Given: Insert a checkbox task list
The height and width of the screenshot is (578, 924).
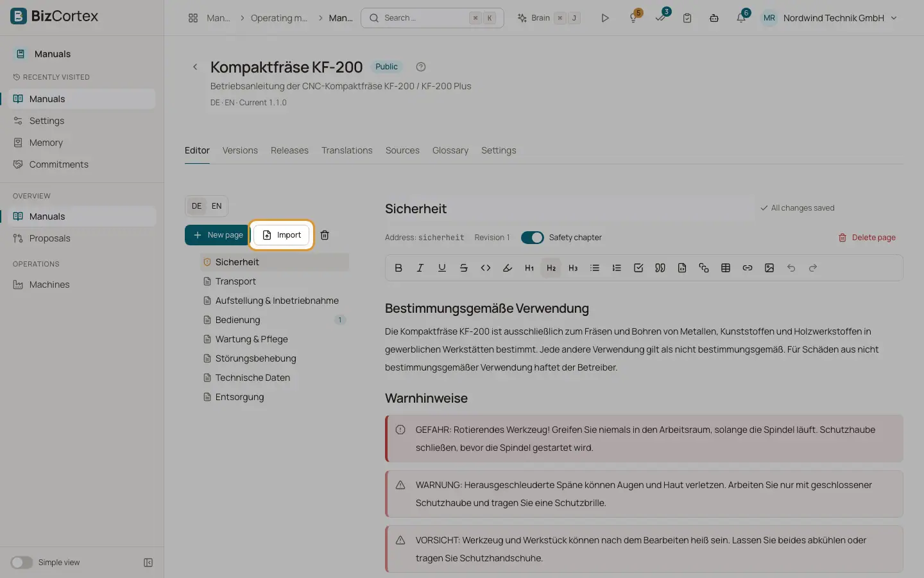Looking at the screenshot, I should click(x=638, y=268).
